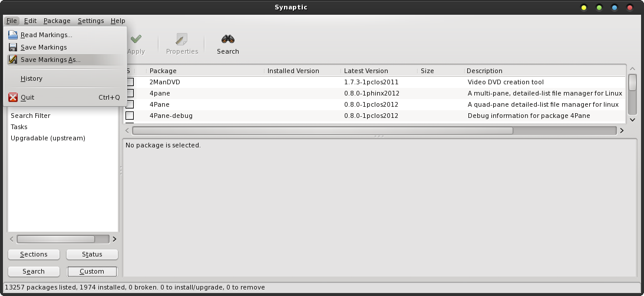Click package list scroll up arrow
Screen dimensions: 644x296
click(x=632, y=68)
